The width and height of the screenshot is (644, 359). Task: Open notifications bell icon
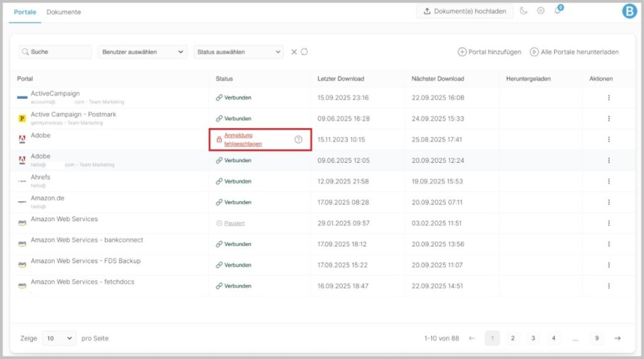pos(557,11)
